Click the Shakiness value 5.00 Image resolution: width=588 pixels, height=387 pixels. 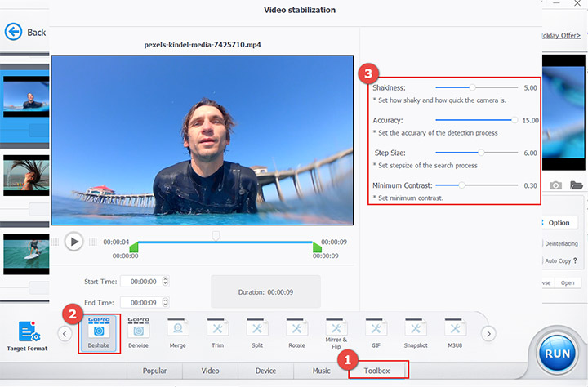tap(530, 87)
